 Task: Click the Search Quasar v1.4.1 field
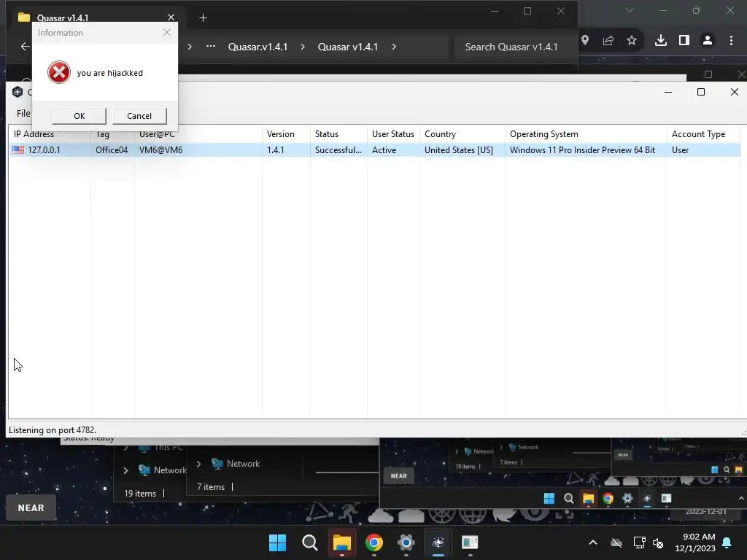point(514,47)
